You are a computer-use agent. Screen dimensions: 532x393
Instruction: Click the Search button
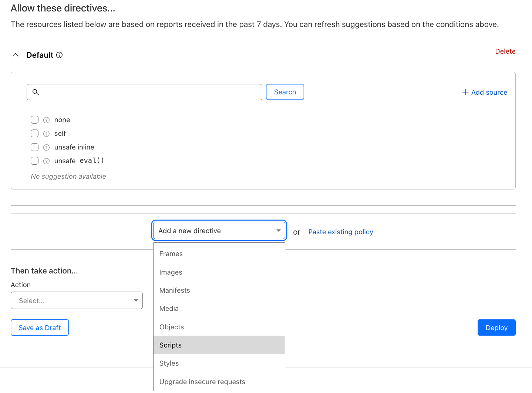pyautogui.click(x=285, y=92)
